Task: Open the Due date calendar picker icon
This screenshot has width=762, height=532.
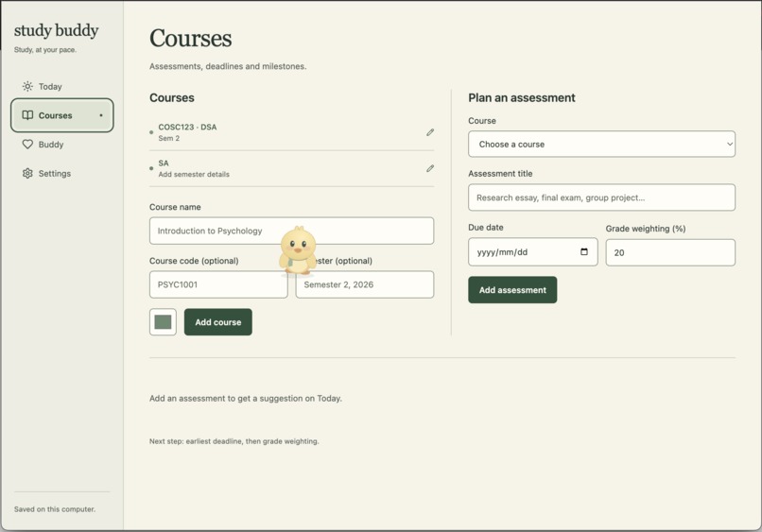Action: pyautogui.click(x=584, y=251)
